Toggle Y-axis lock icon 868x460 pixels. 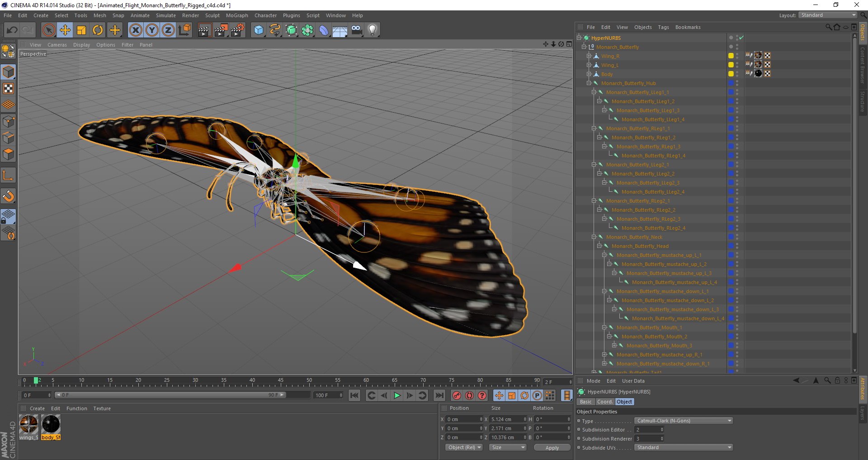[152, 30]
